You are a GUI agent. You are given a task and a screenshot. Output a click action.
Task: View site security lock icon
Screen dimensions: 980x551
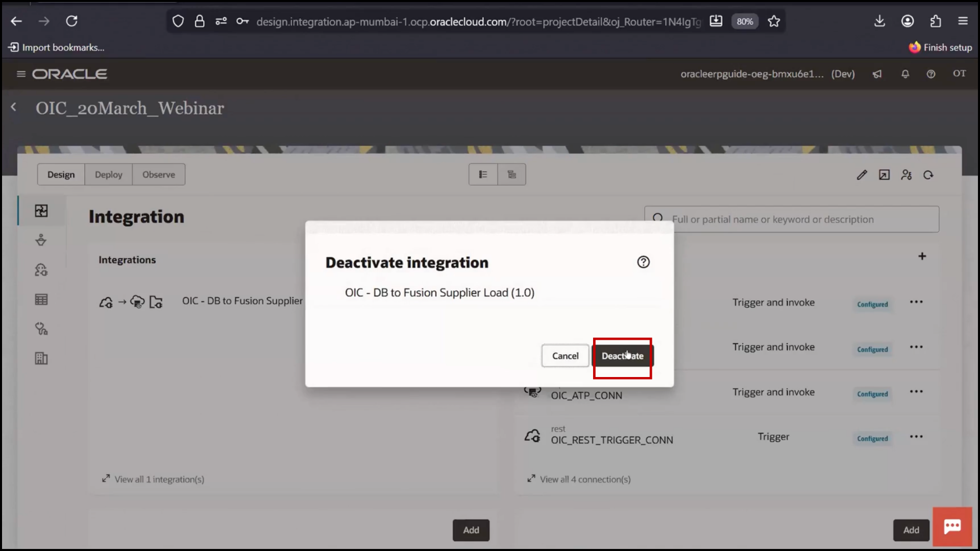200,21
